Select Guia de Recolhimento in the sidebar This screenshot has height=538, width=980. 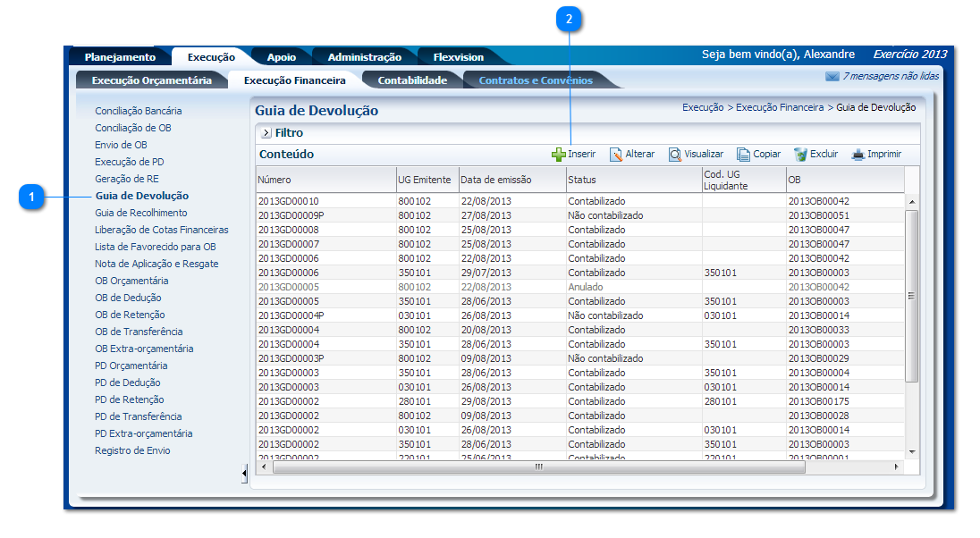[141, 213]
